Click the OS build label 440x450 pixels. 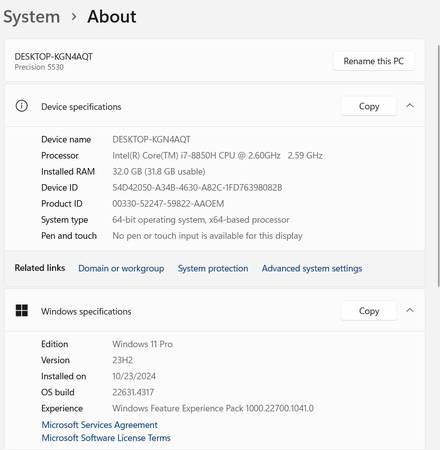(x=58, y=392)
